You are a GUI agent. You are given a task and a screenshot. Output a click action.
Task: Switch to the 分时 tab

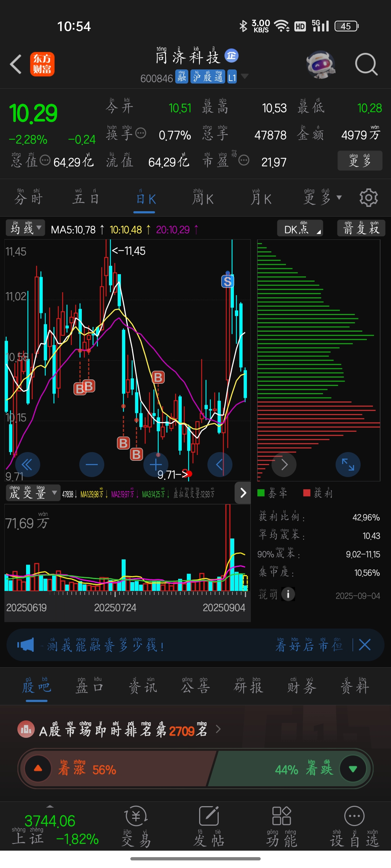(28, 198)
